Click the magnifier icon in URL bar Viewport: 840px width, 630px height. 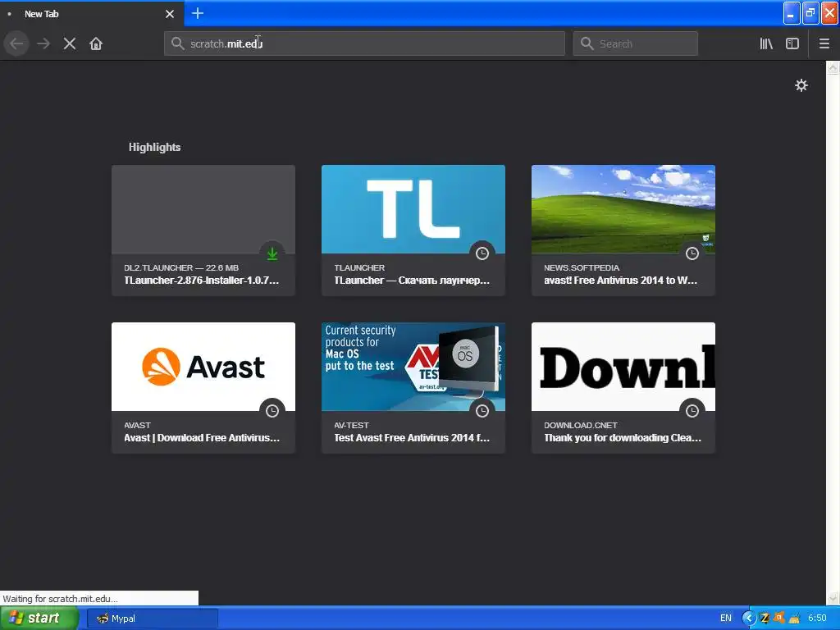point(177,43)
